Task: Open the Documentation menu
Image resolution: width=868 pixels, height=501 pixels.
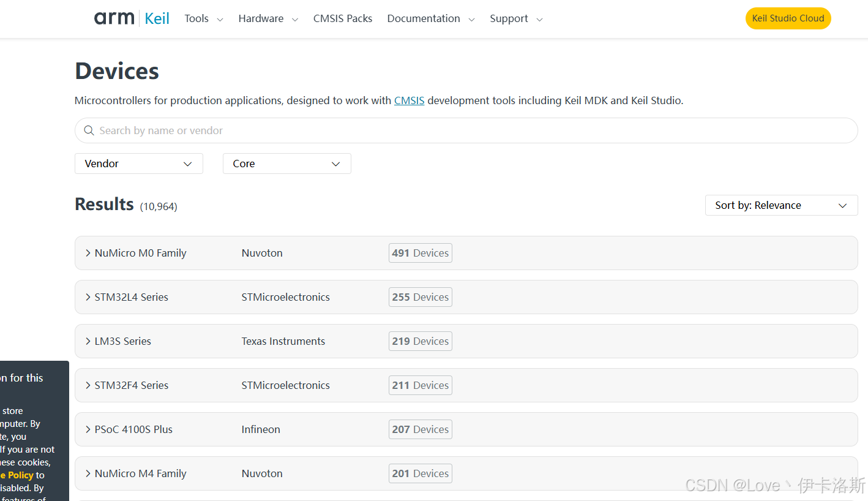Action: coord(431,18)
